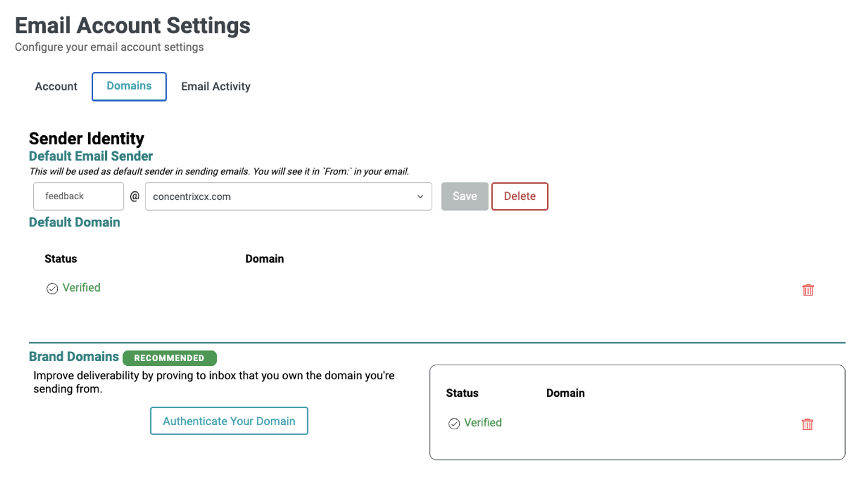The height and width of the screenshot is (477, 868).
Task: Remove the Brand Domain via its trash icon
Action: click(808, 424)
